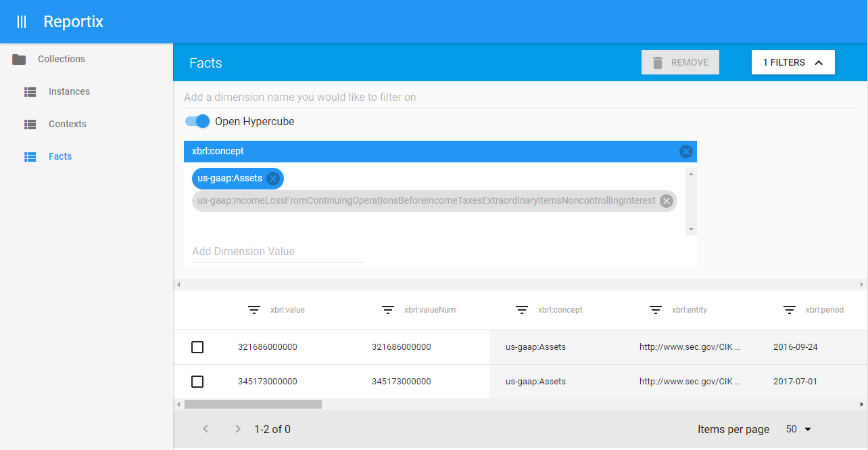Click the Add Dimension Value field
Image resolution: width=868 pixels, height=450 pixels.
[279, 251]
